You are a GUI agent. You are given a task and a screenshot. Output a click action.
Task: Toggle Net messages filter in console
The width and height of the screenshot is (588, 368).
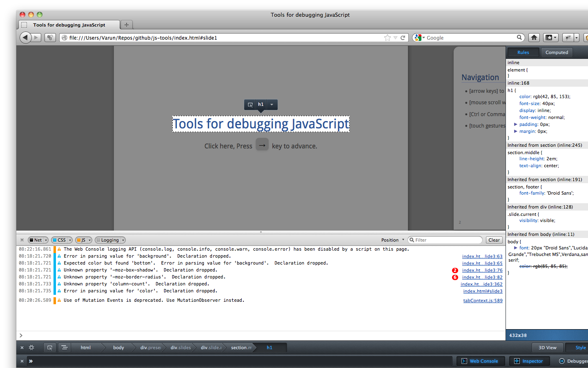pyautogui.click(x=36, y=240)
